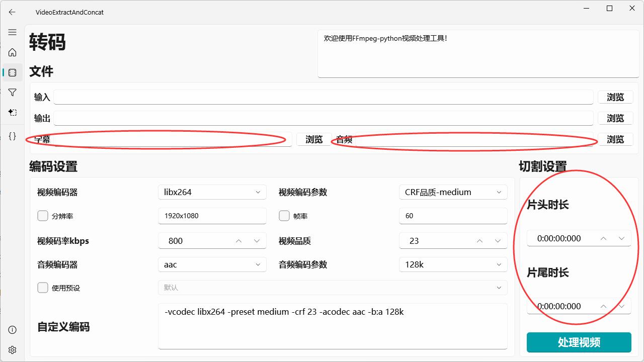The image size is (644, 362).
Task: Click the VideoExtractAndConcat window title
Action: (x=69, y=12)
